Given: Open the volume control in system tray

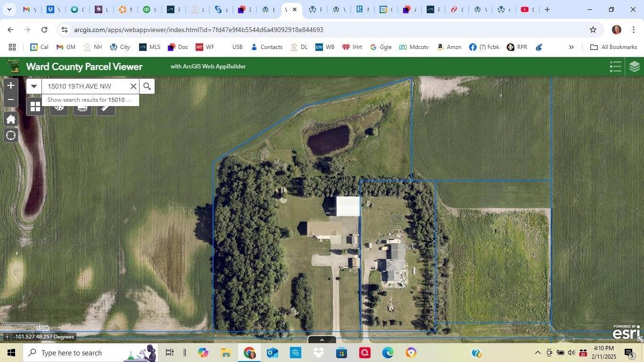Looking at the screenshot, I should [571, 353].
